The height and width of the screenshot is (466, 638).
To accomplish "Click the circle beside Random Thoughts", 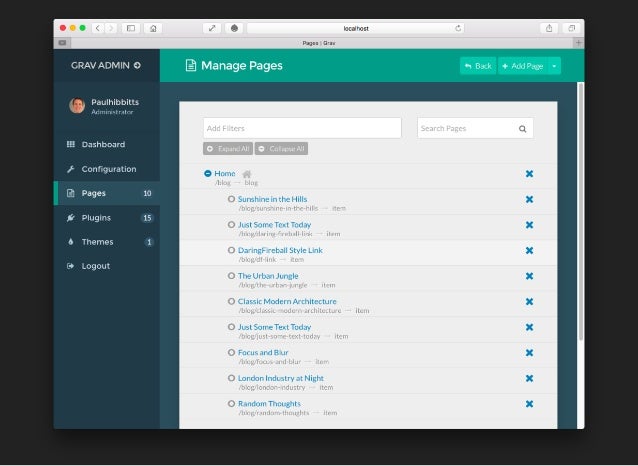I will click(231, 403).
